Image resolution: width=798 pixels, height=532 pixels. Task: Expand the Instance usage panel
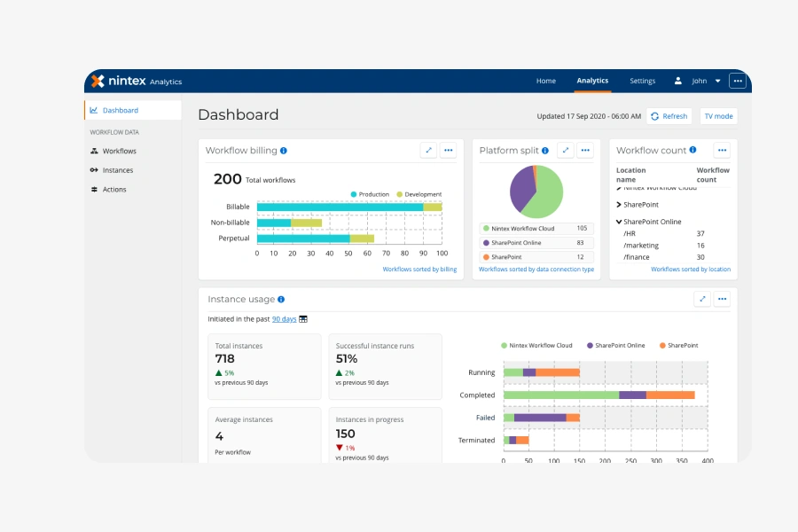coord(702,299)
